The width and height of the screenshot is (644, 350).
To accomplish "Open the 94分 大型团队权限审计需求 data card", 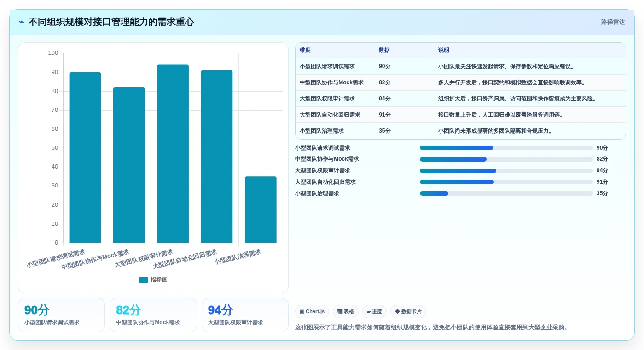I will coord(245,315).
